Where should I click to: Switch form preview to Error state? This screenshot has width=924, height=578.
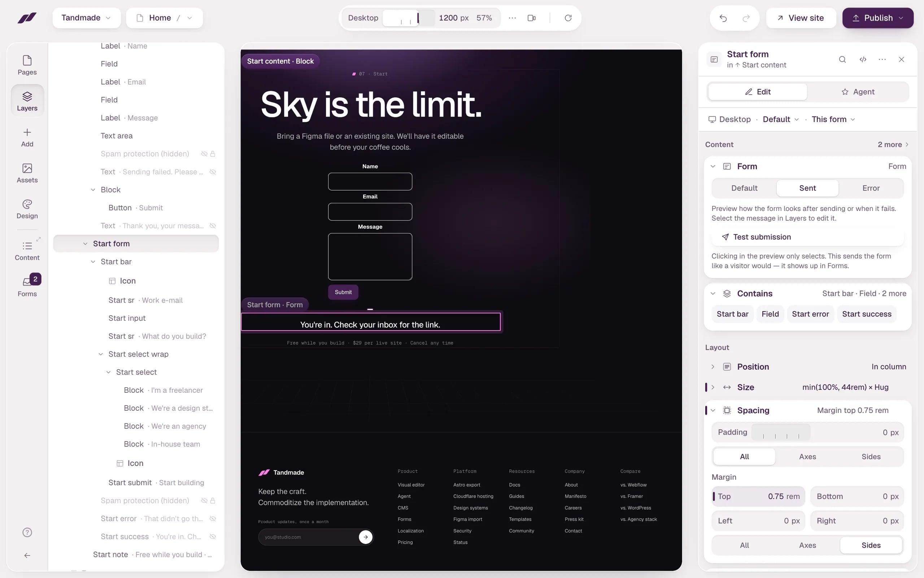[x=871, y=188]
